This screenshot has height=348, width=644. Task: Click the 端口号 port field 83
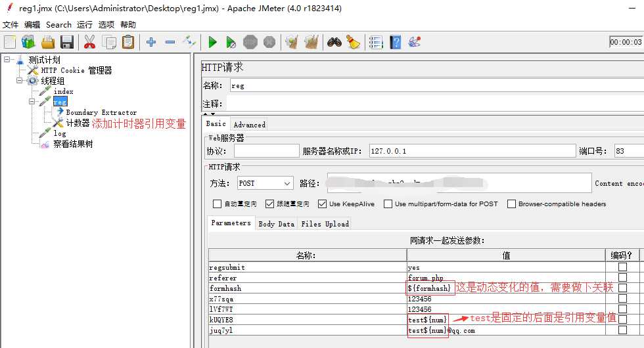coord(630,151)
